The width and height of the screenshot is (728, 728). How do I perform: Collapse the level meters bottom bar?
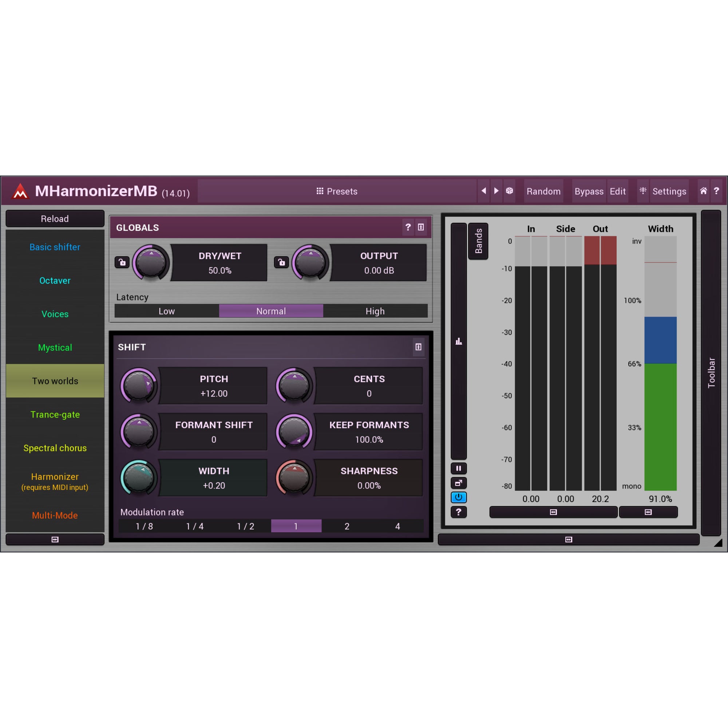553,512
